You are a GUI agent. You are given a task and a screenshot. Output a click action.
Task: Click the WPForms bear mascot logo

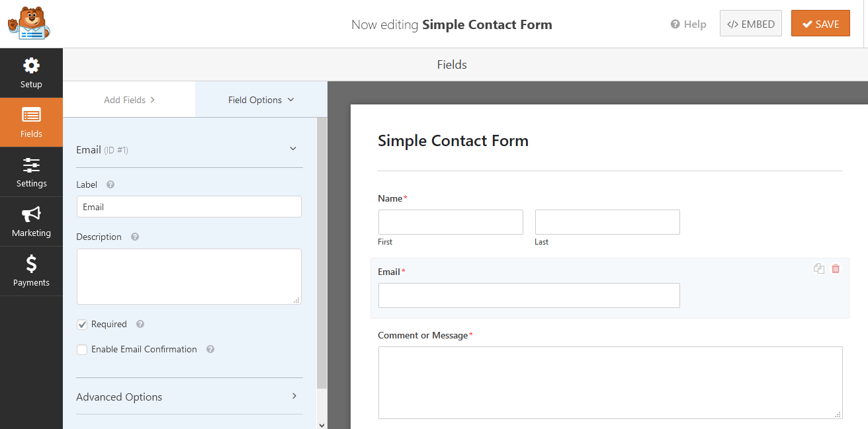(29, 24)
